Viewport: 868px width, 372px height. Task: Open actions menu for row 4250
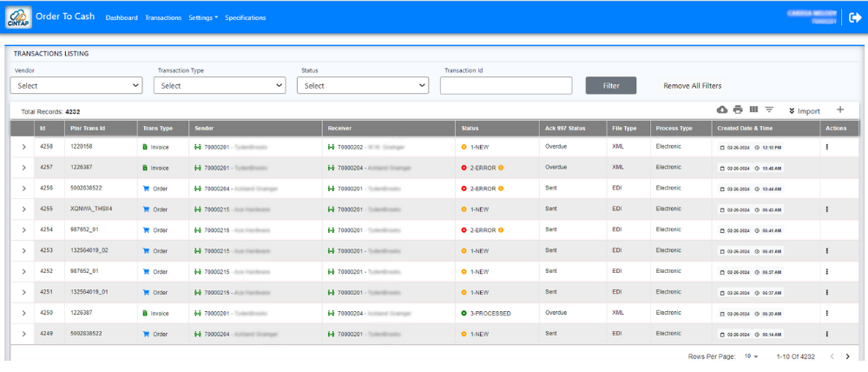click(826, 313)
